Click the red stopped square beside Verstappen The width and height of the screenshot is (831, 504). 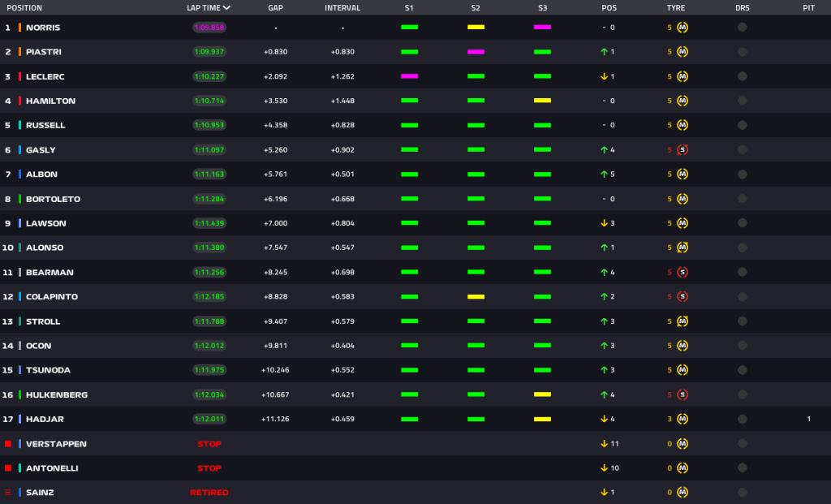coord(8,444)
